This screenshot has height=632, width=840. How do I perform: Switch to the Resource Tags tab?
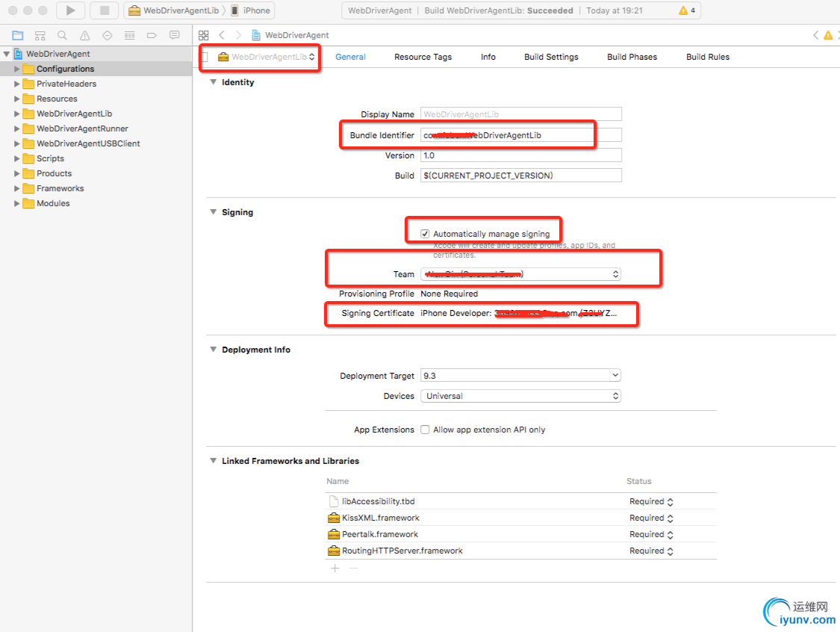423,57
